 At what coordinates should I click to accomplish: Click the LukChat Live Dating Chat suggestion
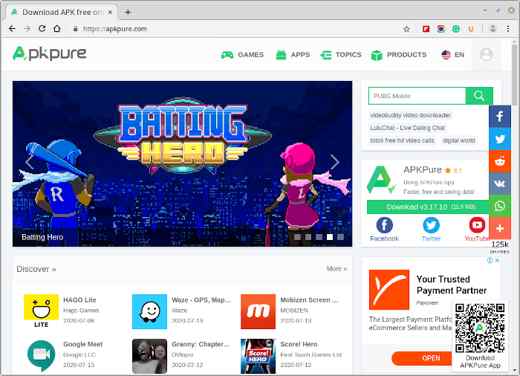pyautogui.click(x=407, y=128)
